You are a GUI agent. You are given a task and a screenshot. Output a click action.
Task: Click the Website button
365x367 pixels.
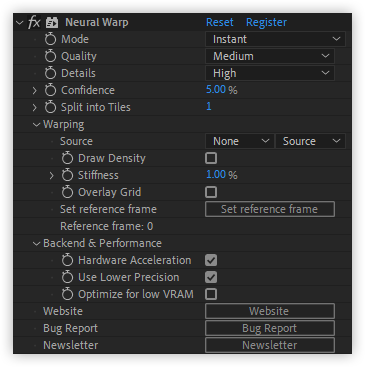pos(270,311)
